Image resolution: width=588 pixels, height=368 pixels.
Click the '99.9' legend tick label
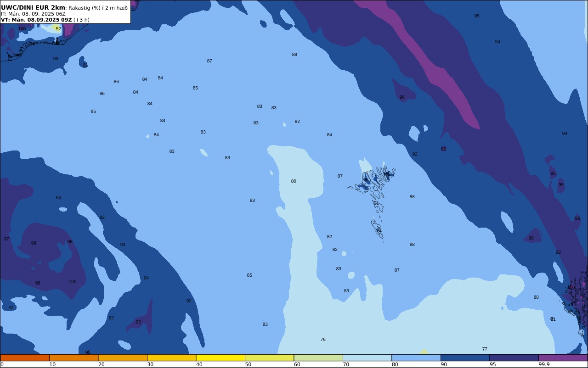coord(544,364)
